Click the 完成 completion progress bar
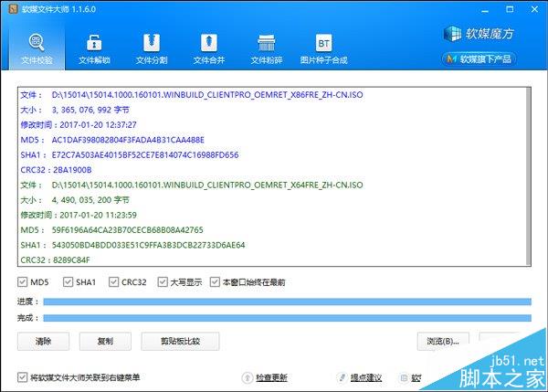 [x=288, y=318]
